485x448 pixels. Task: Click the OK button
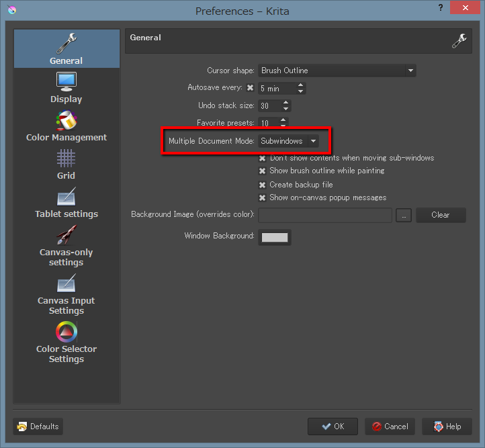coord(333,427)
